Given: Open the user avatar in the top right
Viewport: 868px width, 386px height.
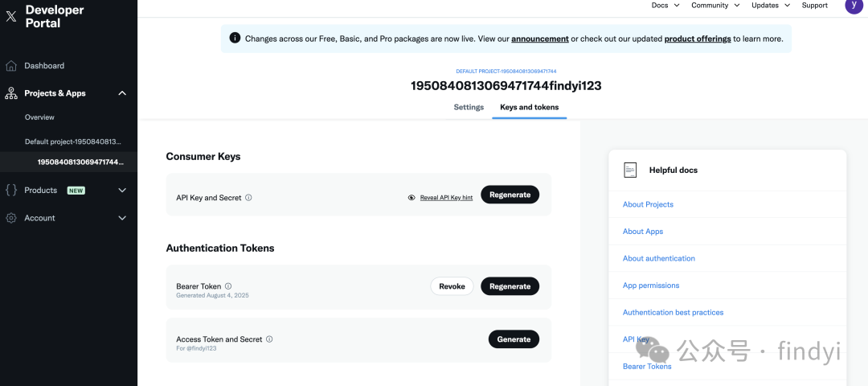Looking at the screenshot, I should (x=854, y=5).
